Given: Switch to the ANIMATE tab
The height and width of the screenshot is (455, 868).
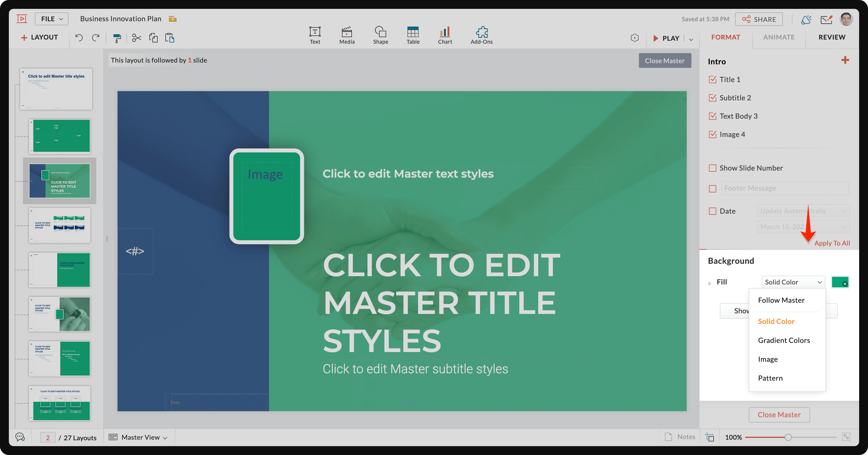Looking at the screenshot, I should [x=779, y=37].
